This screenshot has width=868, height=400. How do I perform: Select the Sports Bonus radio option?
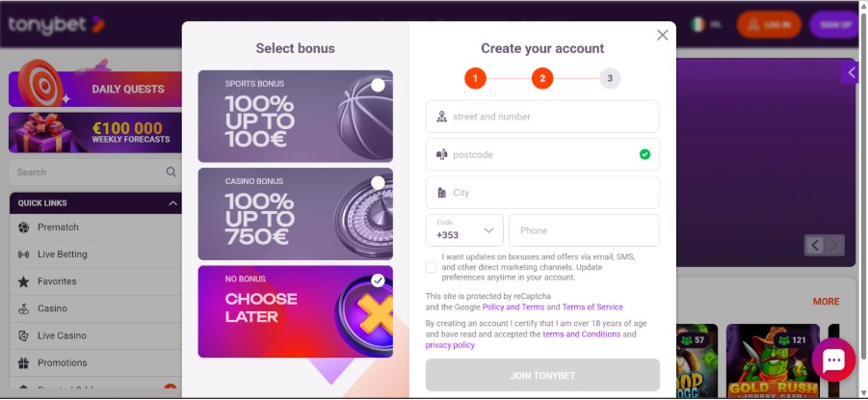(378, 86)
